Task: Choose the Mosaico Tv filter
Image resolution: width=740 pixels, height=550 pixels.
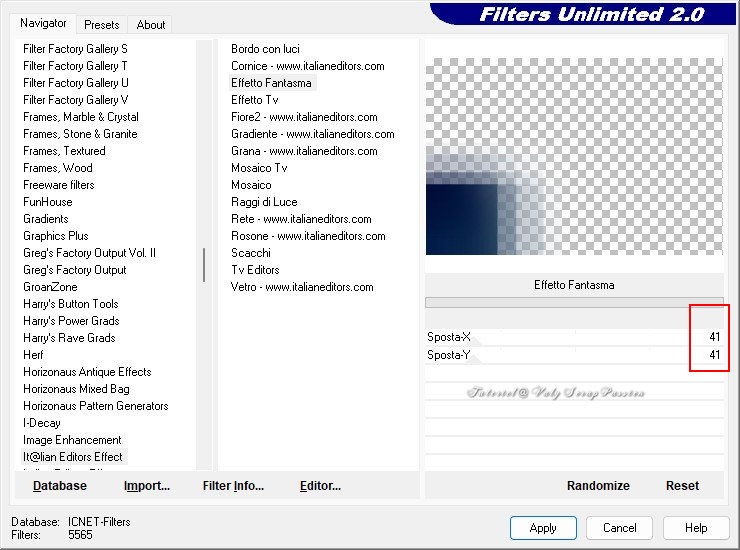Action: (x=259, y=168)
